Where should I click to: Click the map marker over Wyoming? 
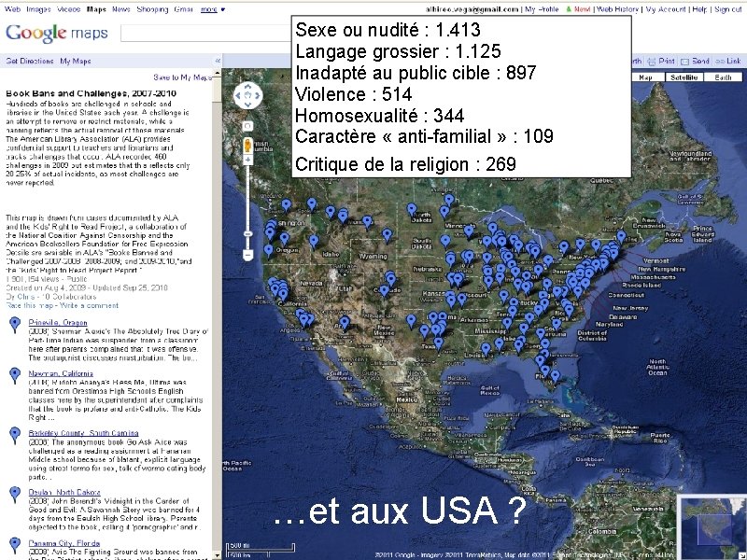click(x=388, y=235)
